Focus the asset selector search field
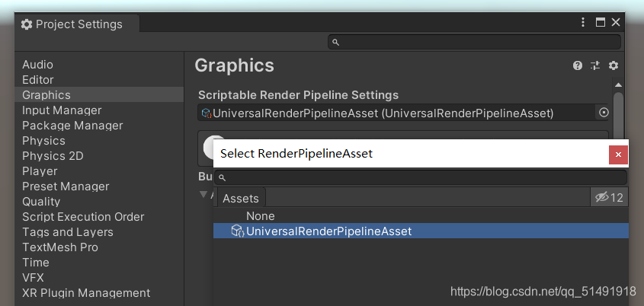 [x=421, y=177]
